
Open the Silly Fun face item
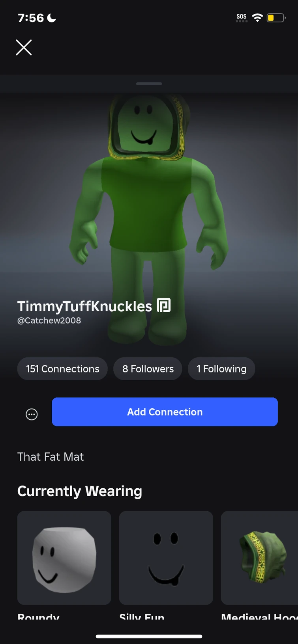click(166, 558)
